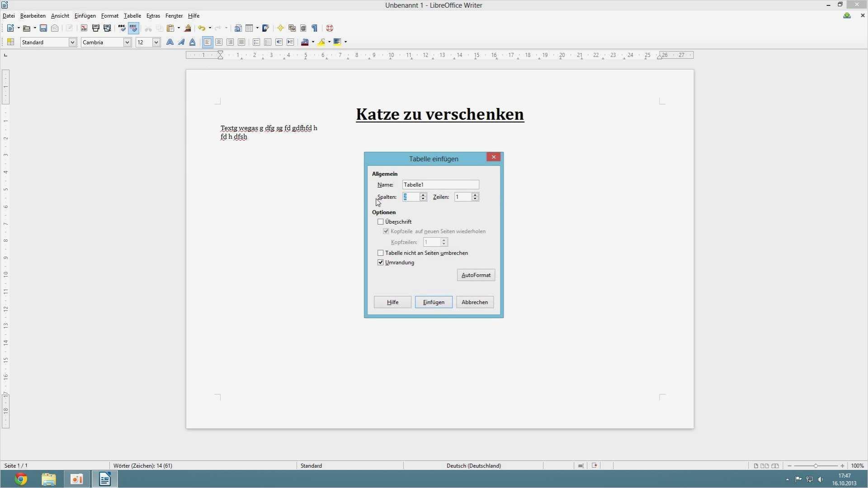
Task: Check Tabelle nicht an Seiten umbrechen
Action: (x=381, y=253)
